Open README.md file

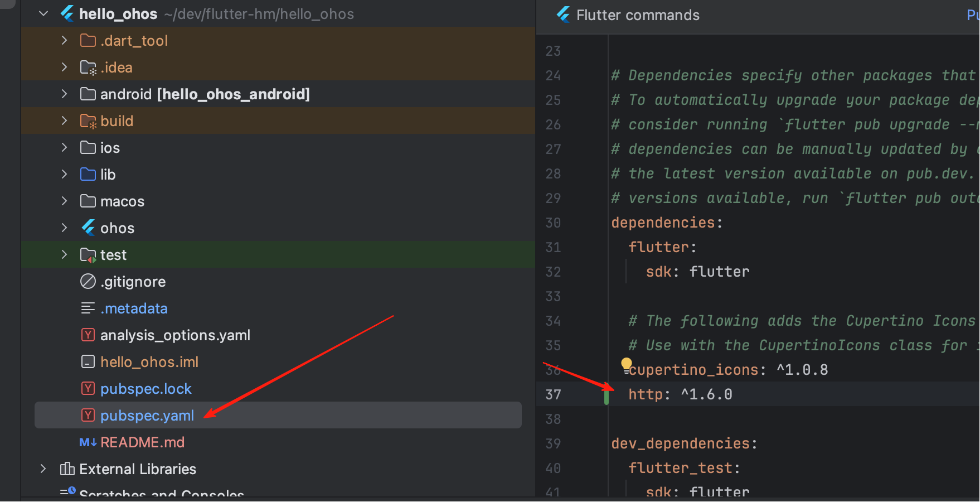(142, 442)
